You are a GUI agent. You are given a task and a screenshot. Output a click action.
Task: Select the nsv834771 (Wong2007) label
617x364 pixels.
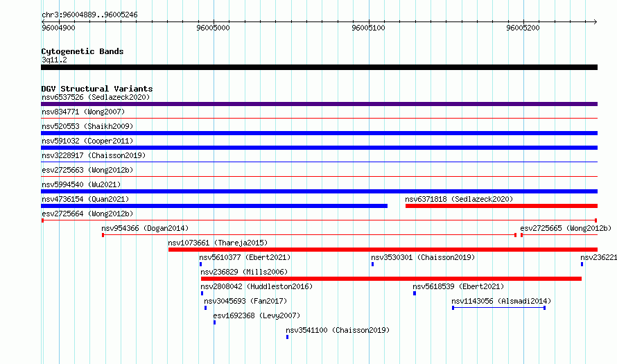[83, 112]
